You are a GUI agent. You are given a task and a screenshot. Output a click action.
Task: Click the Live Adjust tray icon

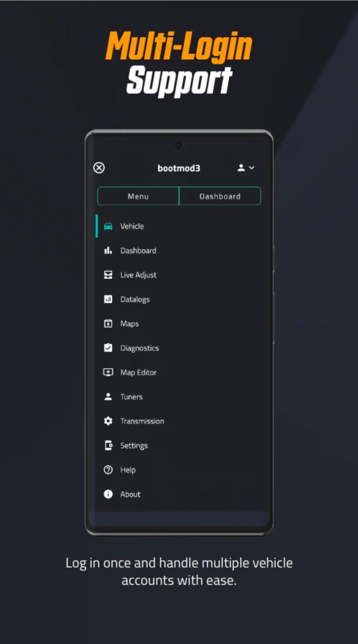(108, 275)
